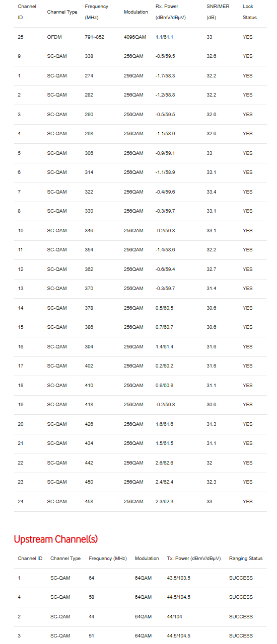The image size is (277, 644).
Task: Select Rx power 2.6/62.6 for channel 22
Action: pos(165,463)
